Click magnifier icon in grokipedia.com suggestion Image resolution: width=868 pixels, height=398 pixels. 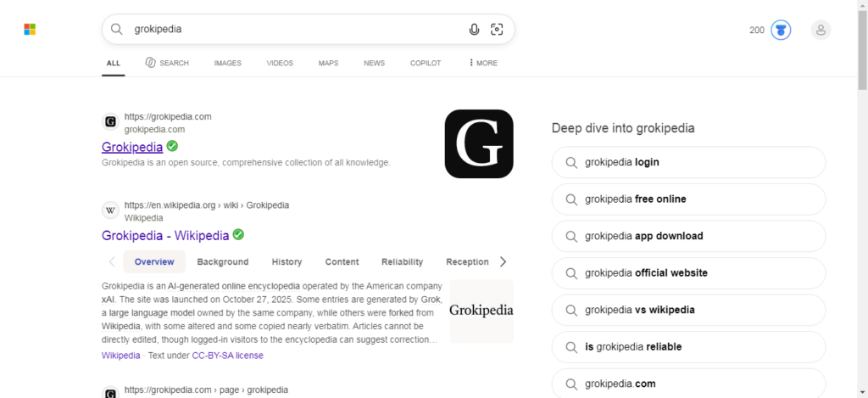(571, 384)
